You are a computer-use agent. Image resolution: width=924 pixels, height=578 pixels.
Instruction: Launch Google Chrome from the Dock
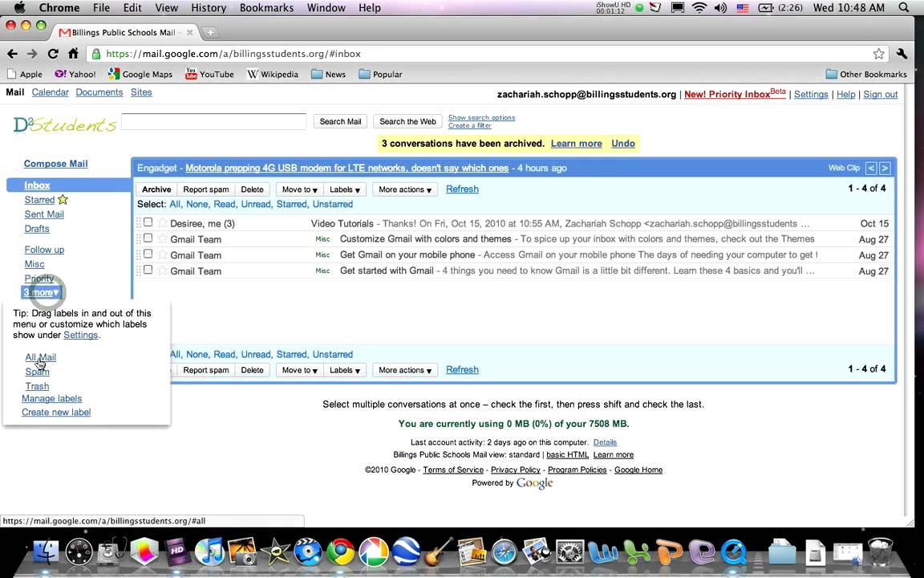(x=341, y=552)
